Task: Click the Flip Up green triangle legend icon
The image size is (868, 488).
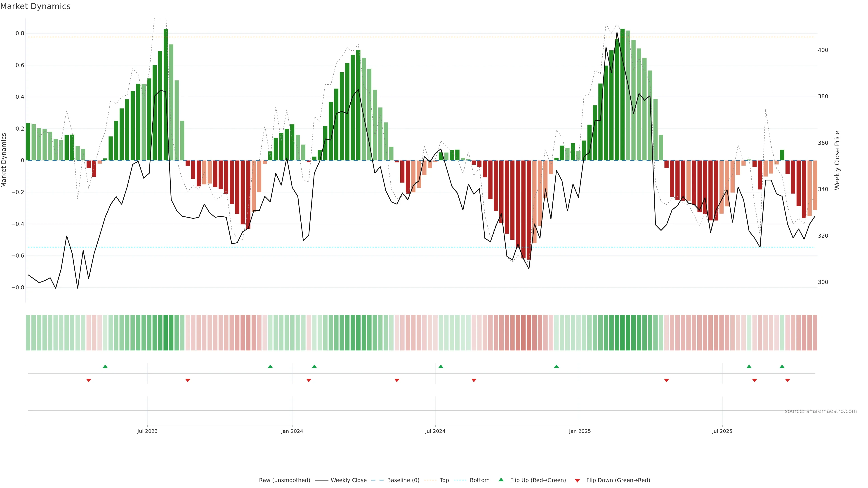Action: pos(501,480)
